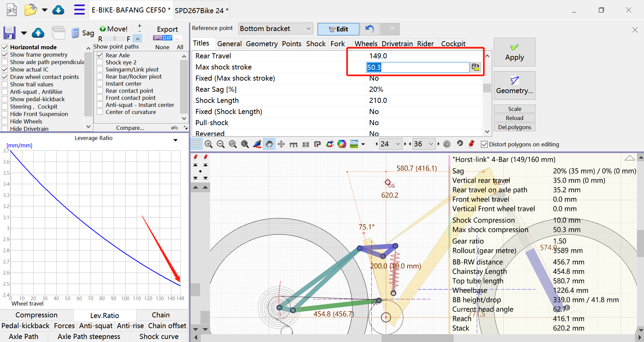
Task: Upload the bike to cloud
Action: click(x=38, y=33)
